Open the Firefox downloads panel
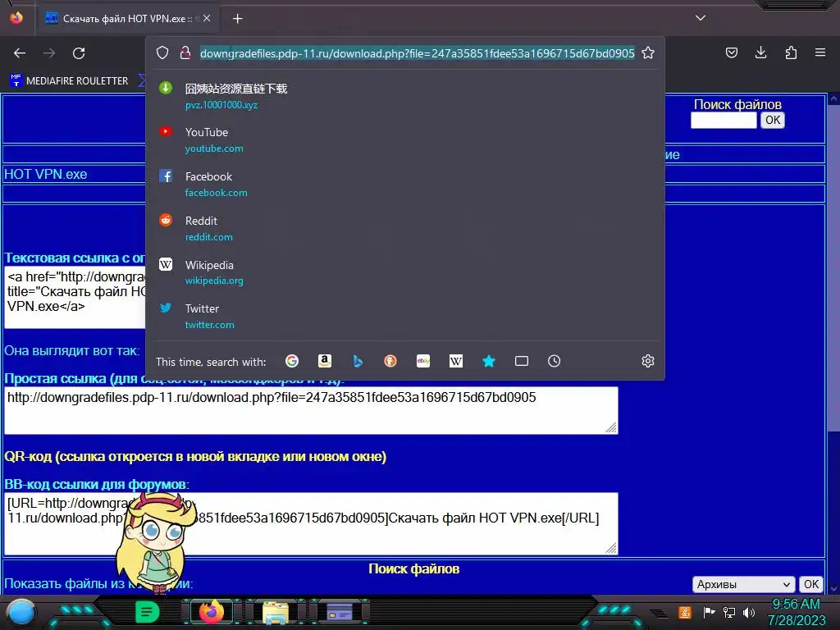The height and width of the screenshot is (630, 840). tap(760, 52)
